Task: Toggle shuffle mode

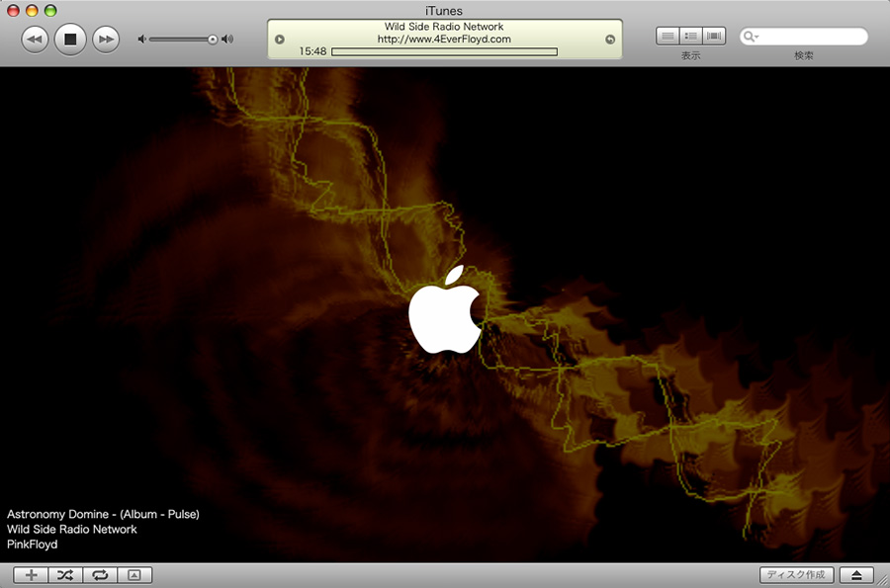Action: pyautogui.click(x=65, y=575)
